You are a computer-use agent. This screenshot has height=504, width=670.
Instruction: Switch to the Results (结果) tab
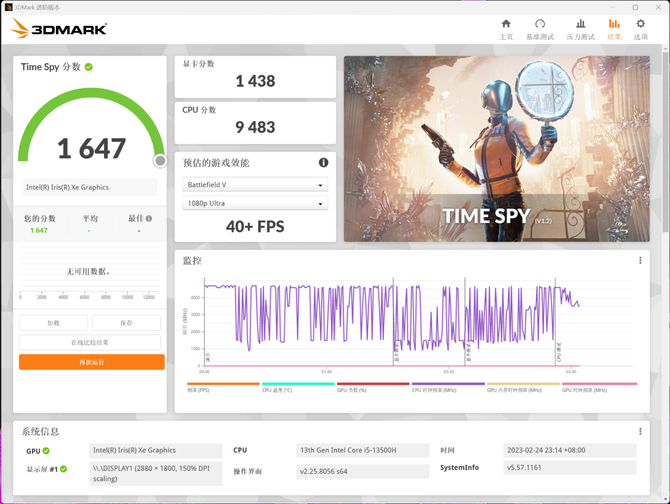click(x=614, y=29)
